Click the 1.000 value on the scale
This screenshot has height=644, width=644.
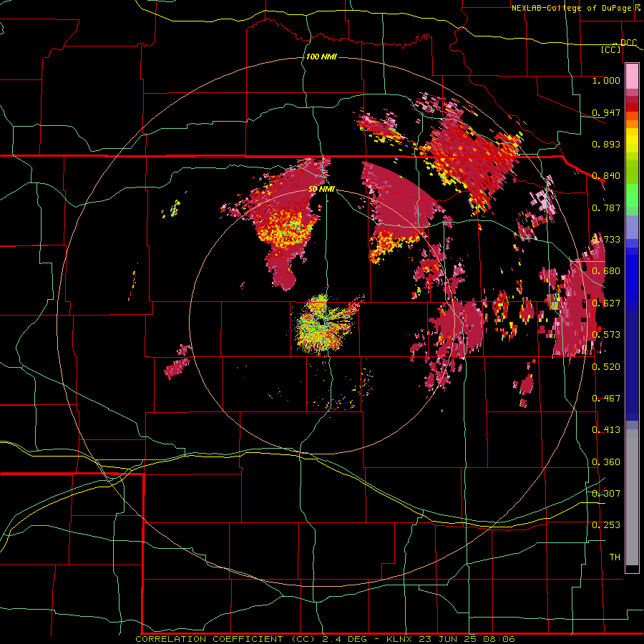[606, 80]
